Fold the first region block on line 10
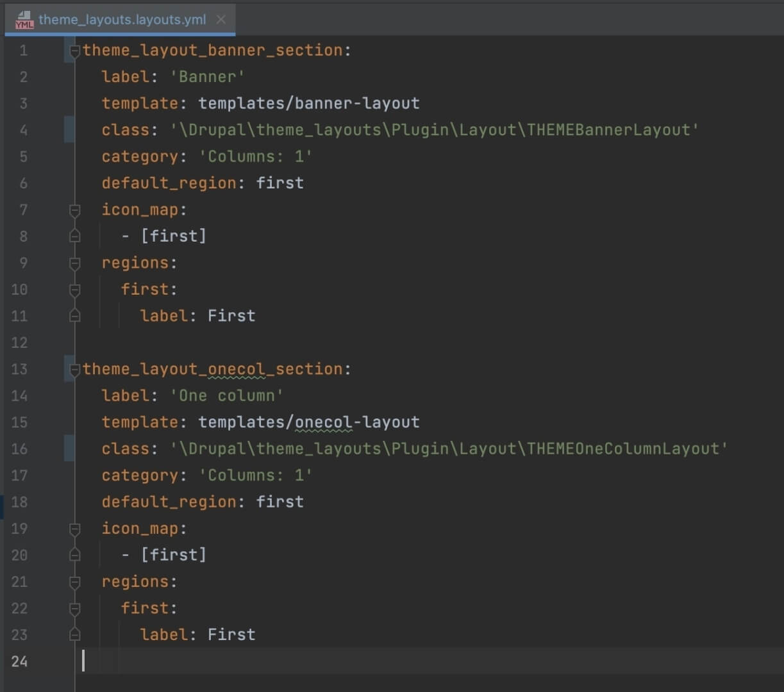The image size is (784, 692). (75, 290)
